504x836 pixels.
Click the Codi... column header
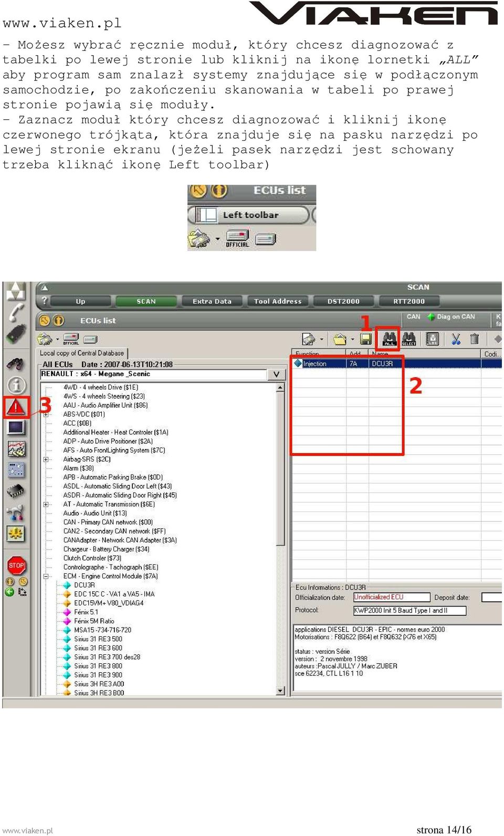tap(492, 353)
